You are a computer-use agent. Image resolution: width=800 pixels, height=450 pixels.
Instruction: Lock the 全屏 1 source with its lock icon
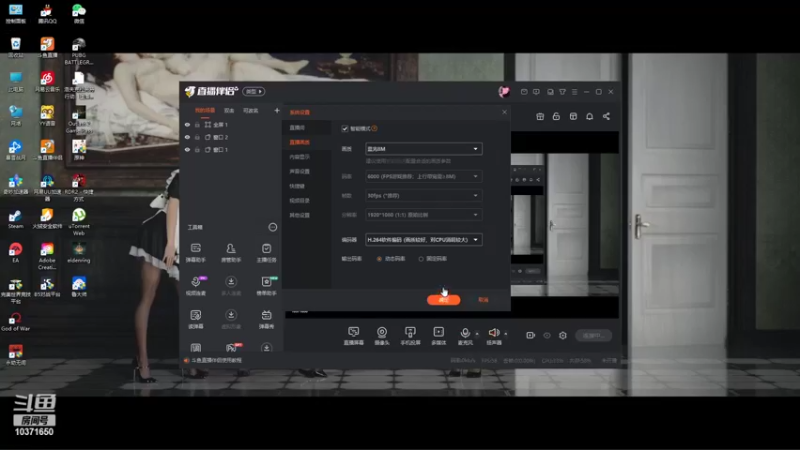[x=197, y=124]
